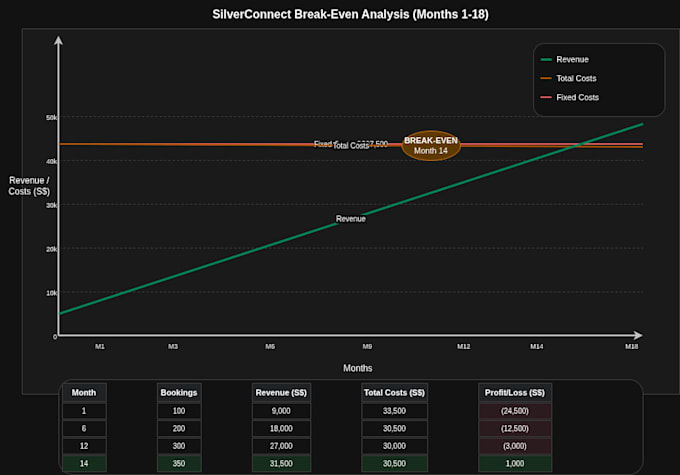Click the highlighted Month cell 14
The image size is (680, 475).
[84, 463]
